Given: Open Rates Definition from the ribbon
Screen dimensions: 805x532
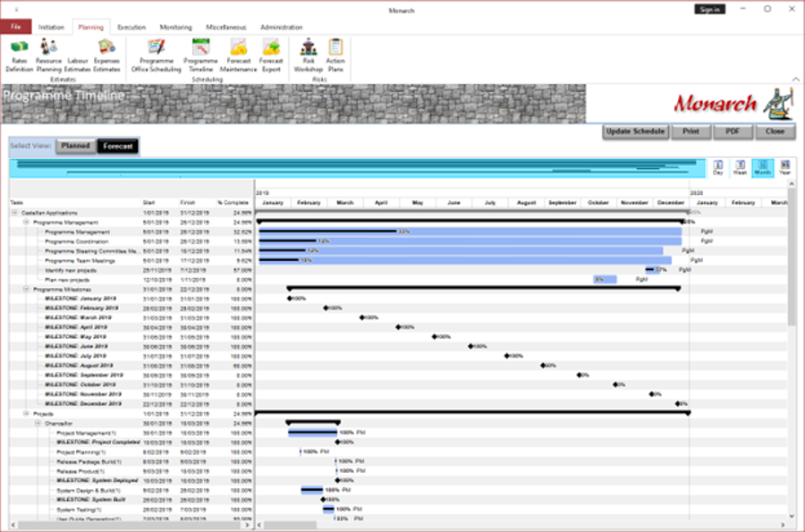Looking at the screenshot, I should pyautogui.click(x=20, y=55).
